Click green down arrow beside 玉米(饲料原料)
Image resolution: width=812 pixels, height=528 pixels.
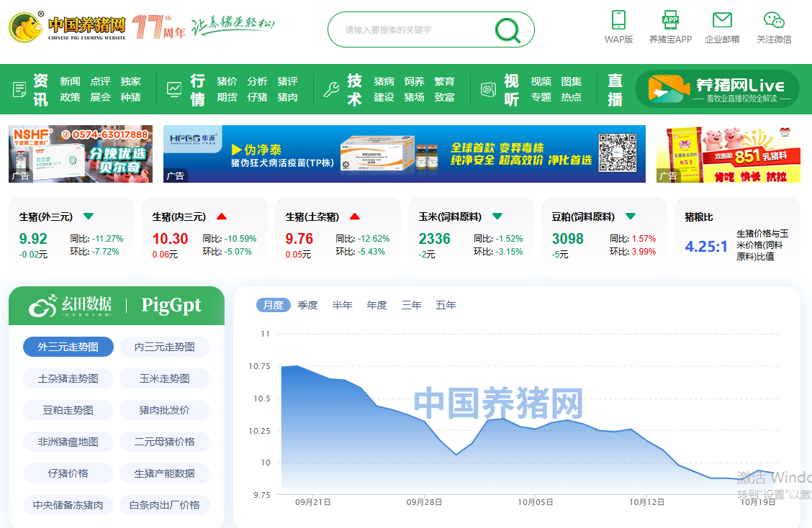497,217
